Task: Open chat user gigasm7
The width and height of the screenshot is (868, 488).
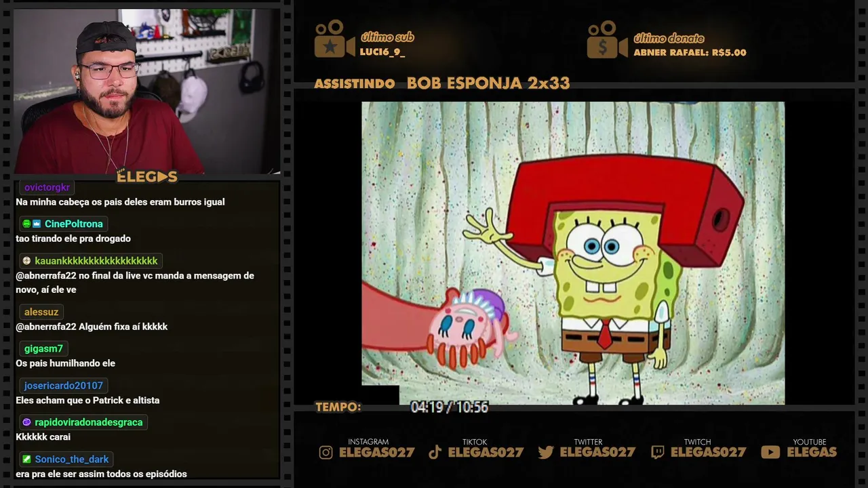Action: click(43, 348)
